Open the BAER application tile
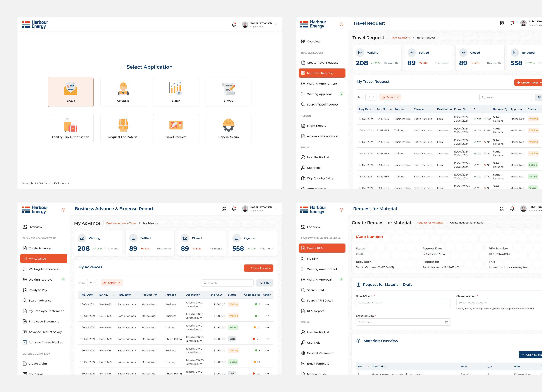Screen dimensions: 542x392 (x=71, y=92)
